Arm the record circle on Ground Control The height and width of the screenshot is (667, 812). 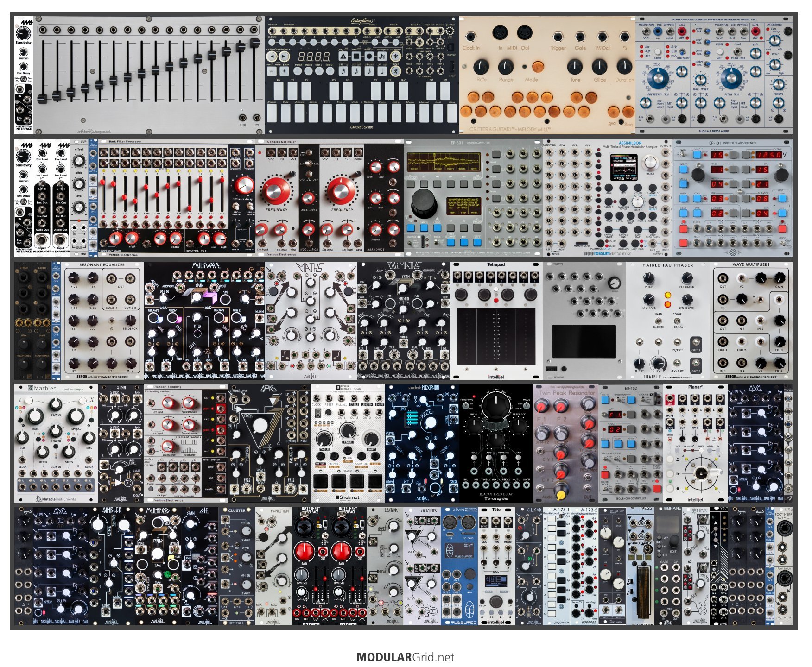pos(369,56)
